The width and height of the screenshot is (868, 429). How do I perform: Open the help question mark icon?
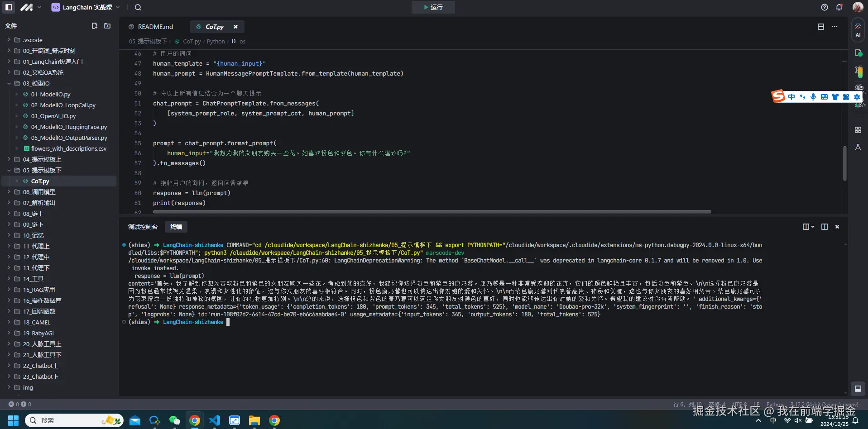click(825, 7)
